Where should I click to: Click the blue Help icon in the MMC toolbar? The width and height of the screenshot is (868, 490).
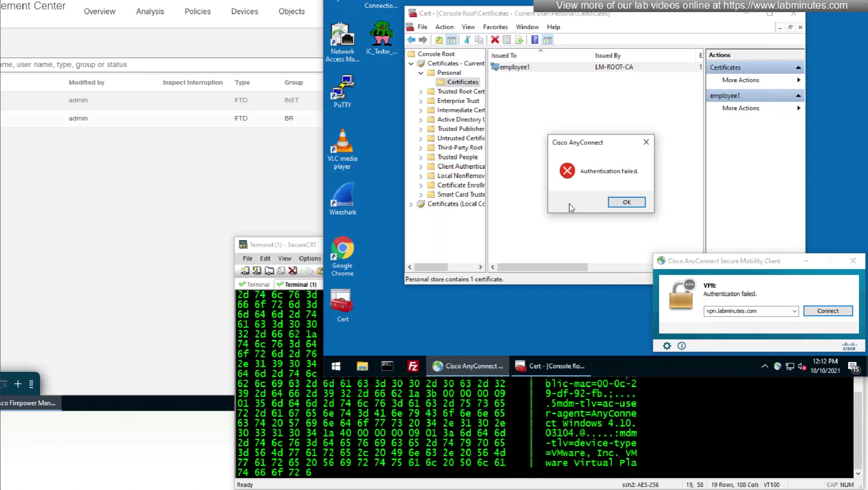coord(534,40)
